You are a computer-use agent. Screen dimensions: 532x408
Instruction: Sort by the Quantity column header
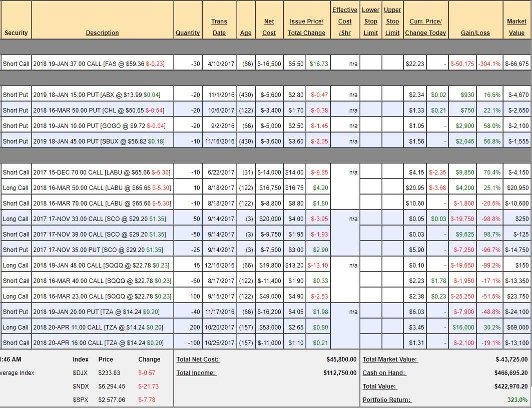(188, 33)
